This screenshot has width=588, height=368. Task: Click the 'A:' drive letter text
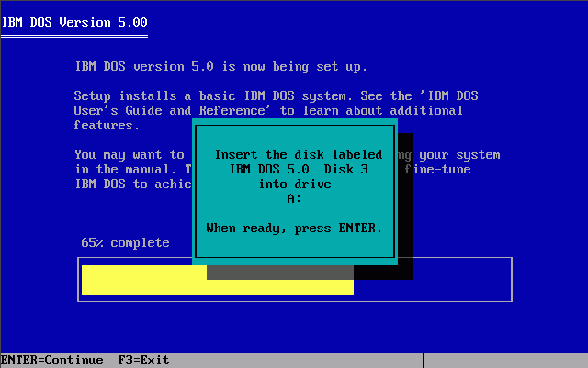pos(294,198)
